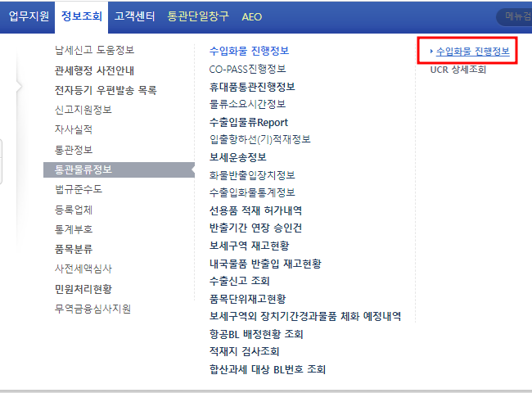Click 적재지 검사조회 submenu item

244,351
